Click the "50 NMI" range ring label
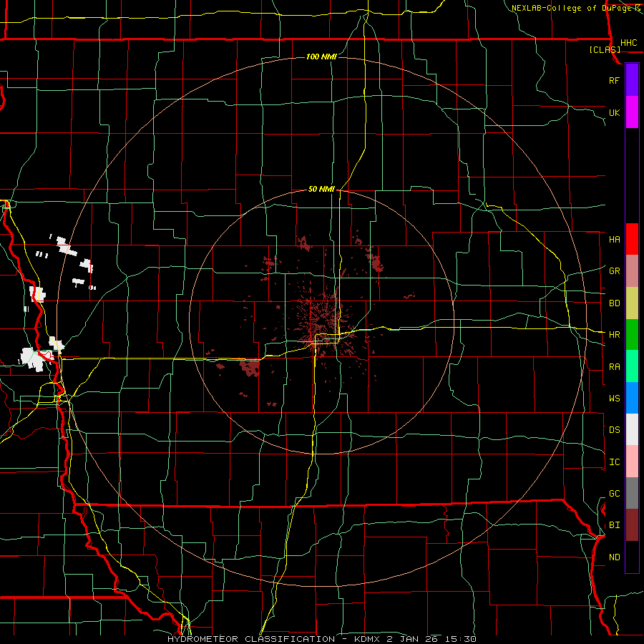Viewport: 644px width, 644px height. click(321, 189)
